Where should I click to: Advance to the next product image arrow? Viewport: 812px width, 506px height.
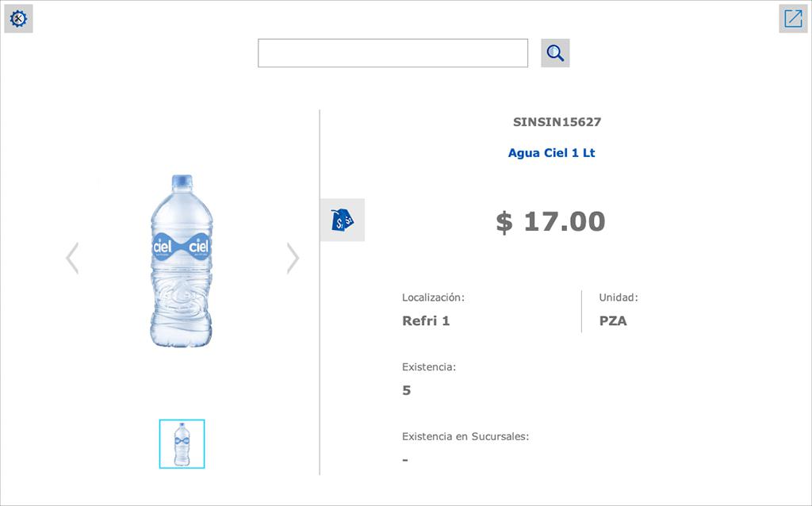point(293,258)
